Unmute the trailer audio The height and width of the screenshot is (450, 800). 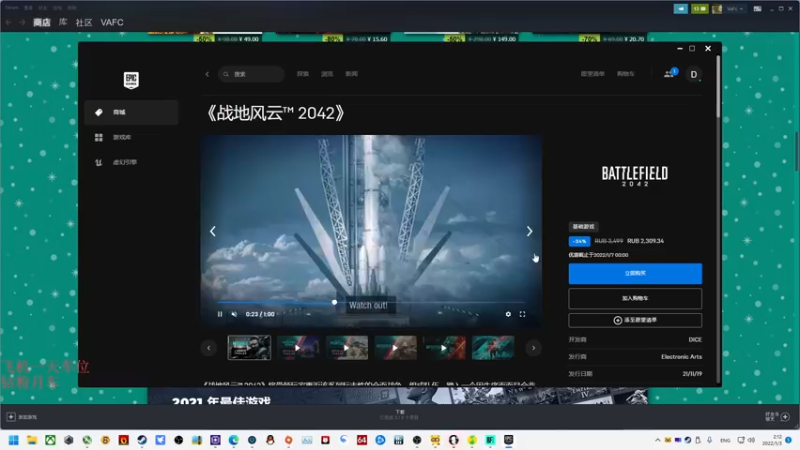click(x=234, y=314)
